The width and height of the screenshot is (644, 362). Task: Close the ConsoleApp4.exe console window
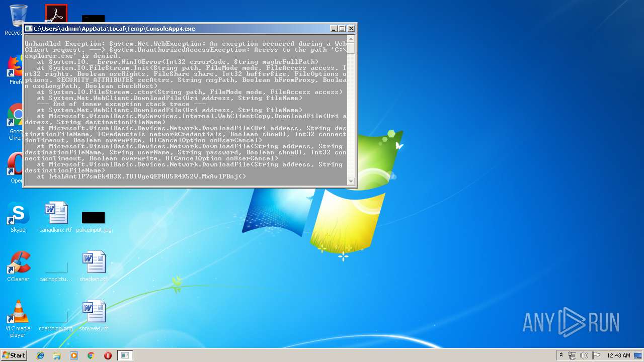351,29
